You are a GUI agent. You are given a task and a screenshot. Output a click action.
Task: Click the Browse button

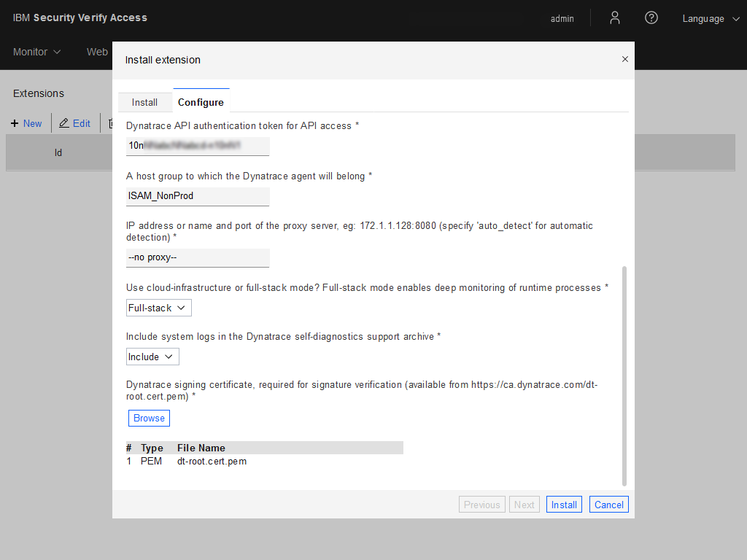(x=149, y=418)
